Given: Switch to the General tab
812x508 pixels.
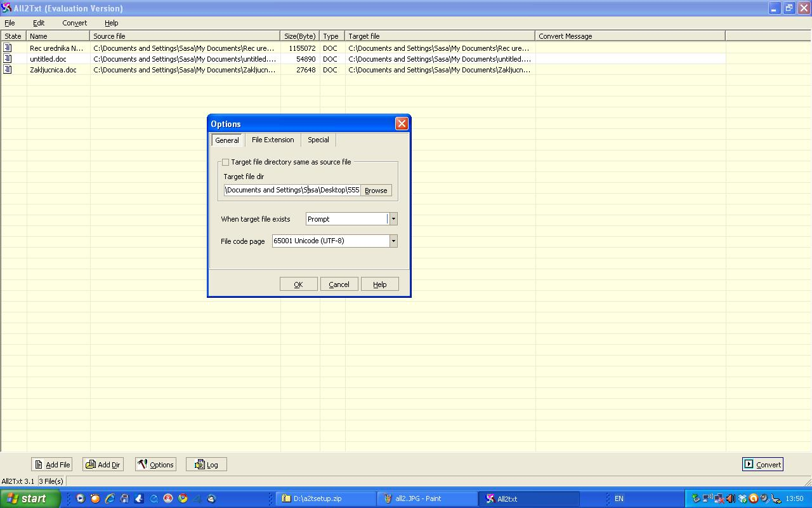Looking at the screenshot, I should point(227,140).
